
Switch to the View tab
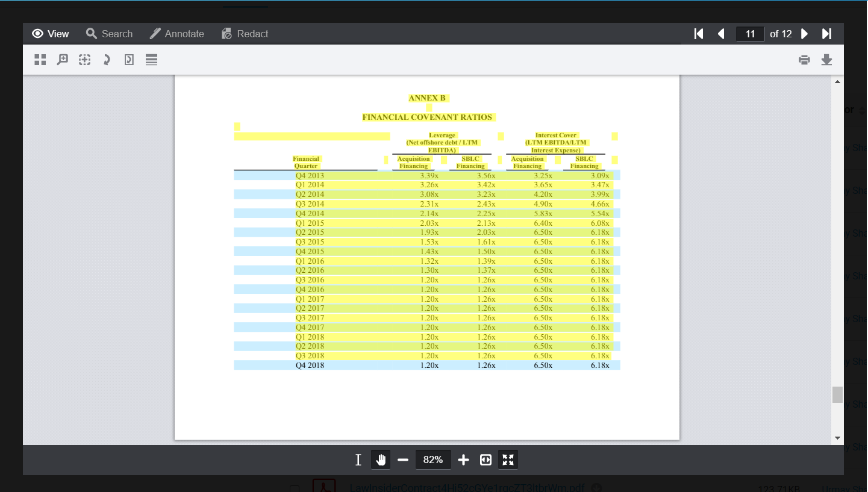[51, 34]
